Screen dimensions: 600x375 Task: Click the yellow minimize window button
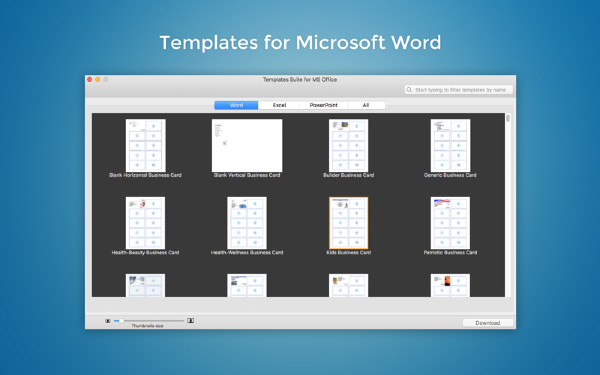coord(98,80)
